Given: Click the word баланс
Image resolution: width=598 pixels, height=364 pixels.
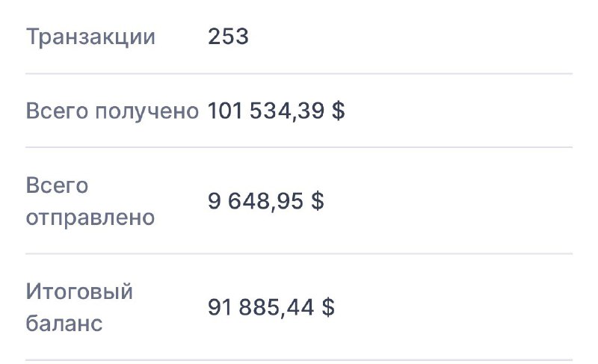Looking at the screenshot, I should point(64,324).
